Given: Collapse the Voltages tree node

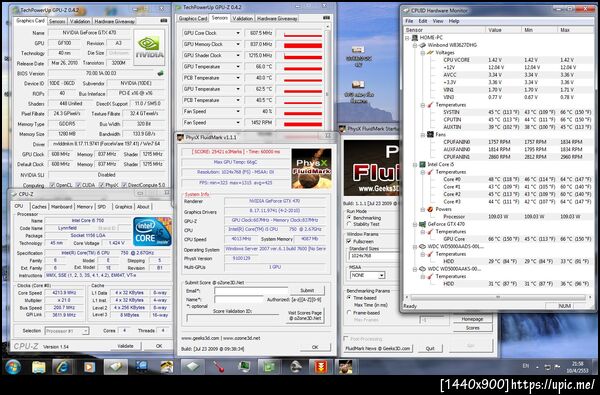Looking at the screenshot, I should click(x=423, y=52).
